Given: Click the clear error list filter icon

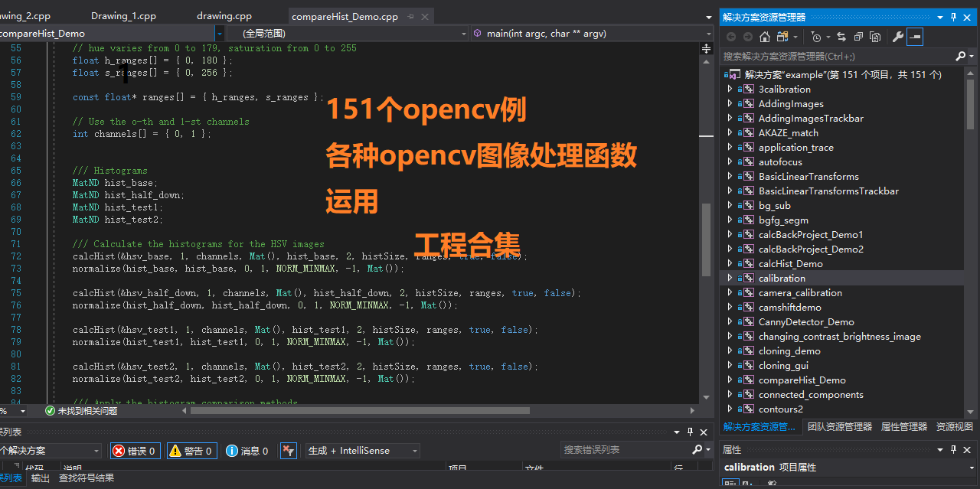Looking at the screenshot, I should point(288,451).
